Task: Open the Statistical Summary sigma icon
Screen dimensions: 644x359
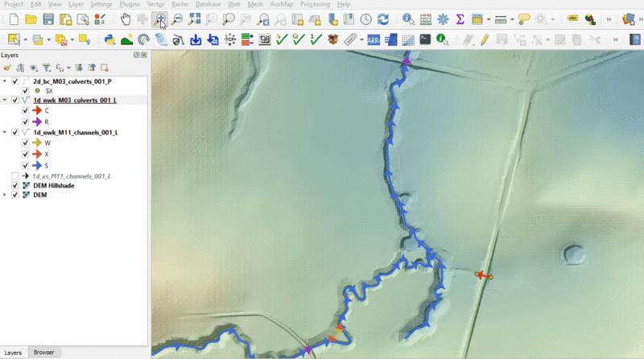Action: pyautogui.click(x=460, y=19)
